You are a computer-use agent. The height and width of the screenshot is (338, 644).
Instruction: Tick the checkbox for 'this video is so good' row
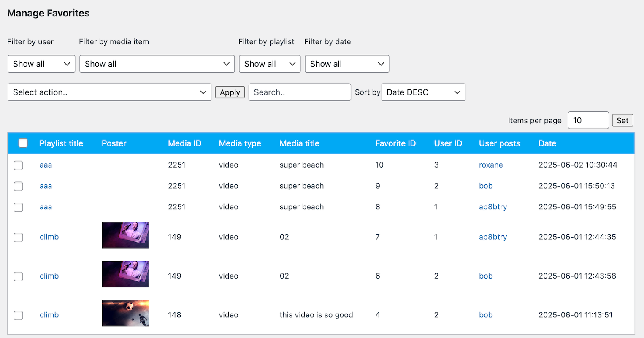[19, 315]
